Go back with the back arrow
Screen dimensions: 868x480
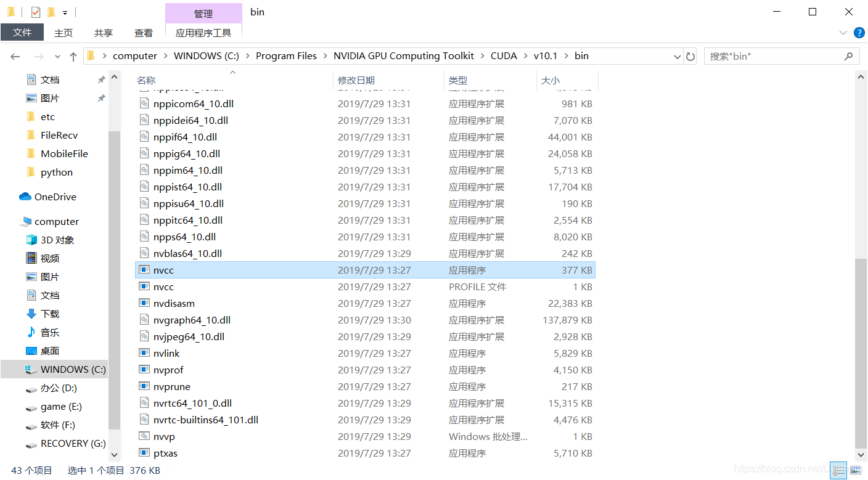pyautogui.click(x=15, y=56)
